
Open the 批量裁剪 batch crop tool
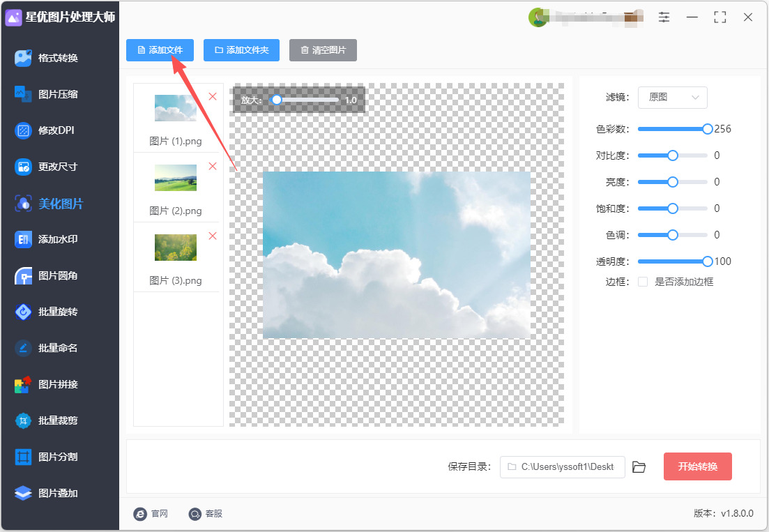(47, 420)
